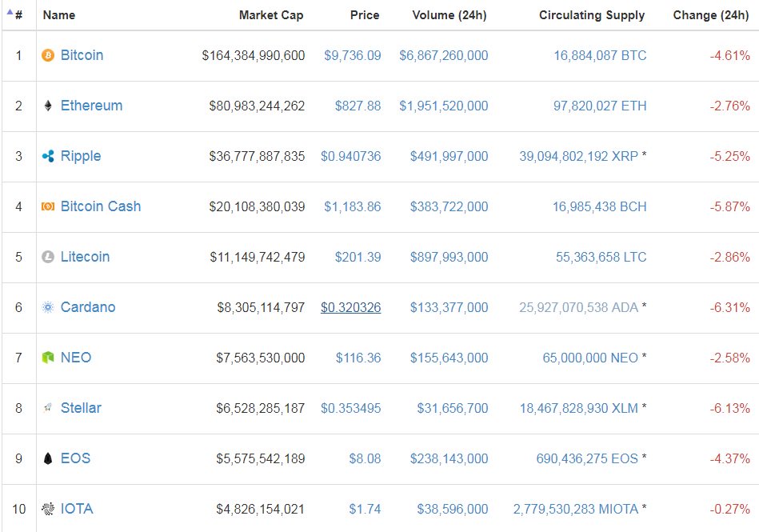Click the Litecoin logo icon
This screenshot has width=759, height=532.
point(48,257)
